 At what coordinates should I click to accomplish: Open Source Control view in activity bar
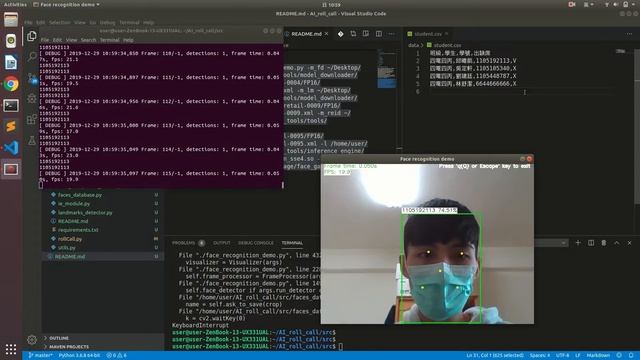tap(32, 78)
